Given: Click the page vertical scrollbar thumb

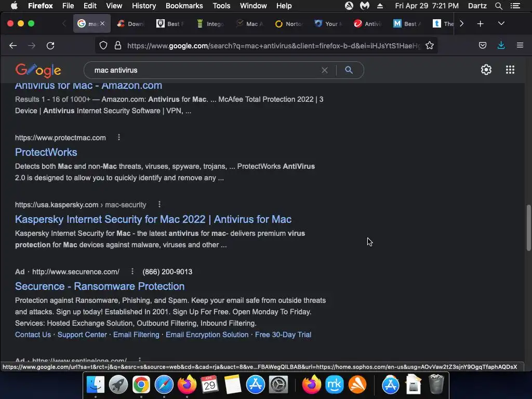Looking at the screenshot, I should [528, 228].
